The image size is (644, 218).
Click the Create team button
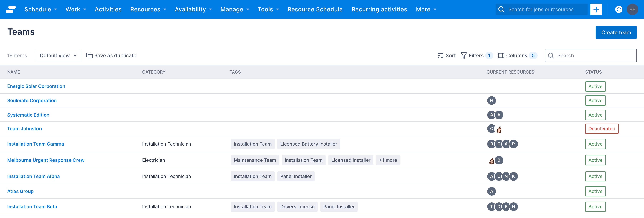616,32
